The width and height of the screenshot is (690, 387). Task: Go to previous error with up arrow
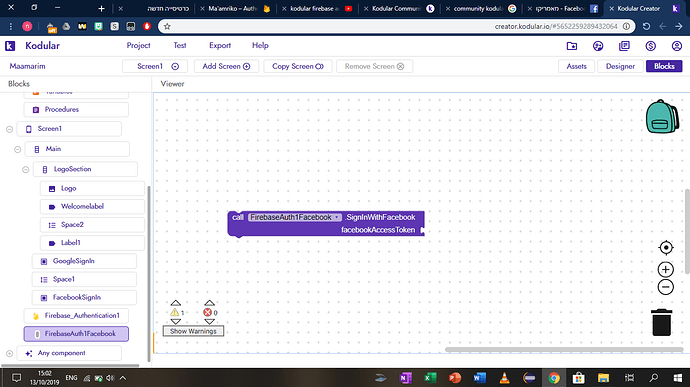click(x=209, y=303)
